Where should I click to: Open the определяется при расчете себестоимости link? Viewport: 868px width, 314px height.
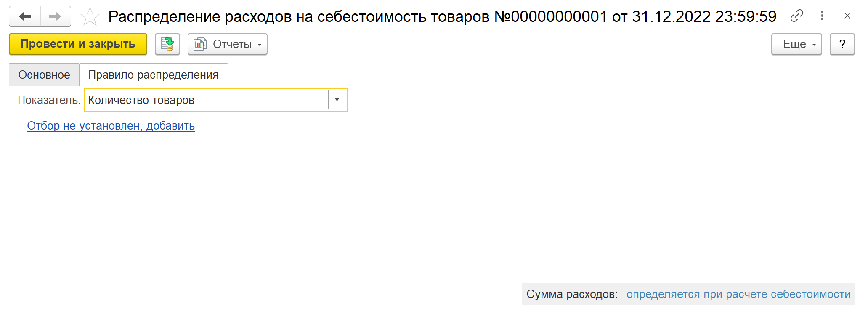[x=738, y=294]
